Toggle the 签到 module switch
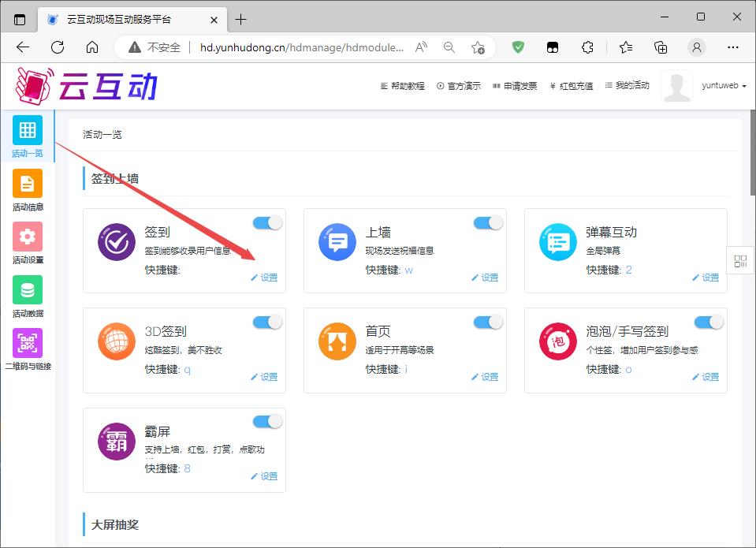Viewport: 756px width, 548px height. pyautogui.click(x=267, y=223)
